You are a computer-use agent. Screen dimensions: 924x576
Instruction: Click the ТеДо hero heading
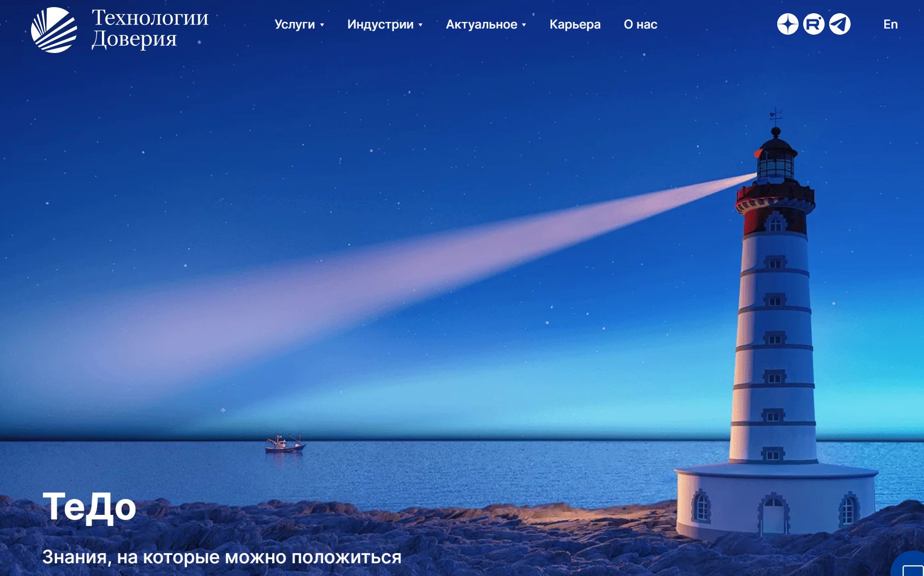(x=89, y=507)
